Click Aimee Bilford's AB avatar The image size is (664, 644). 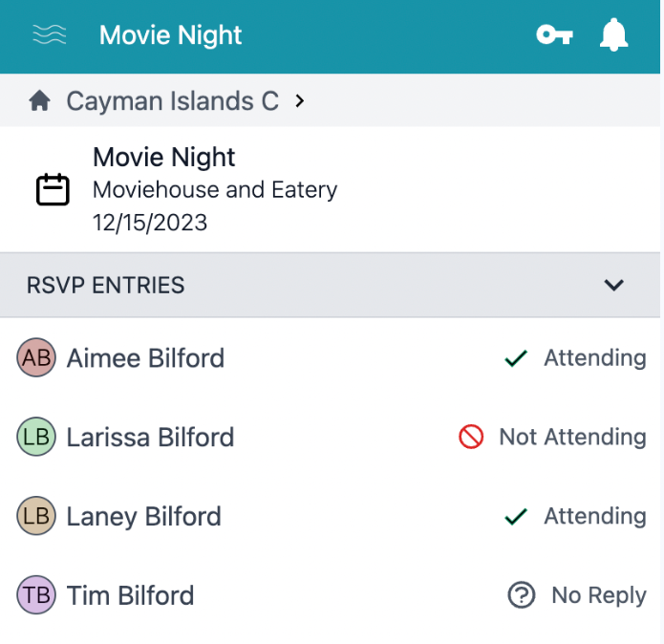pos(36,358)
